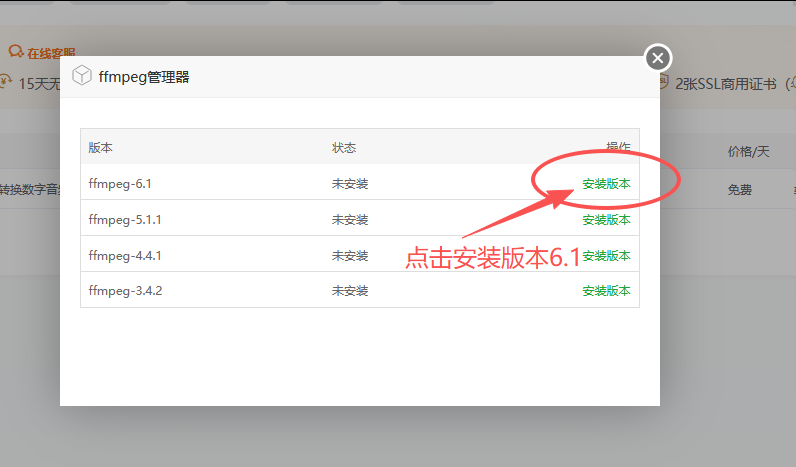Select the ffmpeg-6.1 version name

tap(119, 184)
